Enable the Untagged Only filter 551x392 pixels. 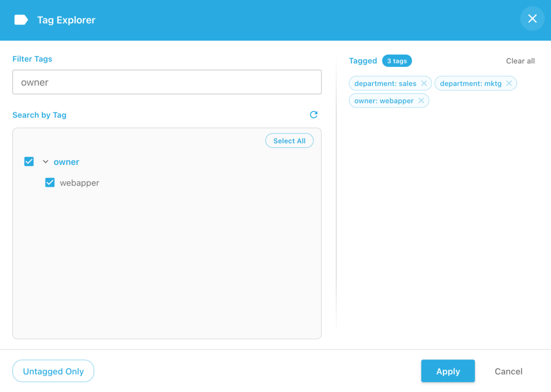[x=53, y=371]
